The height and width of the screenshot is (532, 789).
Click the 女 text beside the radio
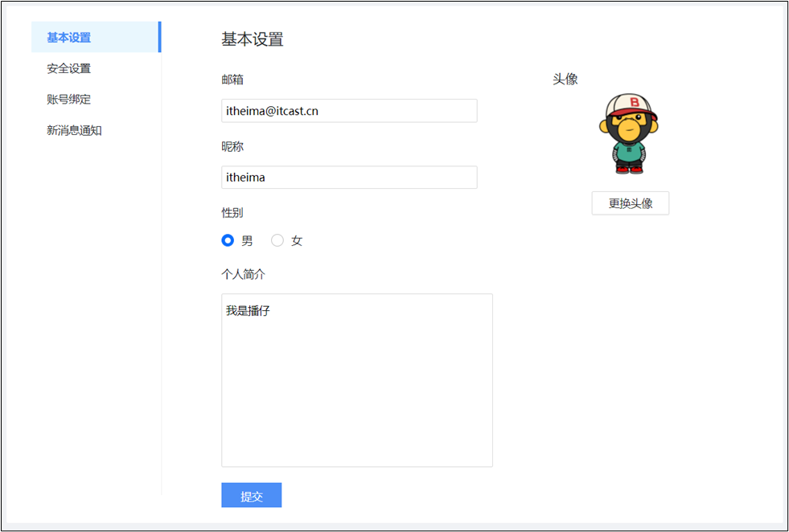[x=297, y=241]
